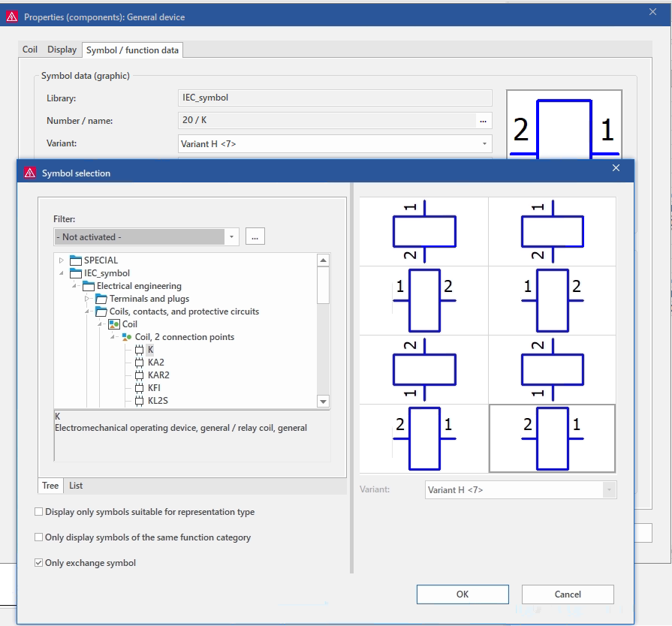Click the Terminals and plugs folder icon

(x=101, y=299)
